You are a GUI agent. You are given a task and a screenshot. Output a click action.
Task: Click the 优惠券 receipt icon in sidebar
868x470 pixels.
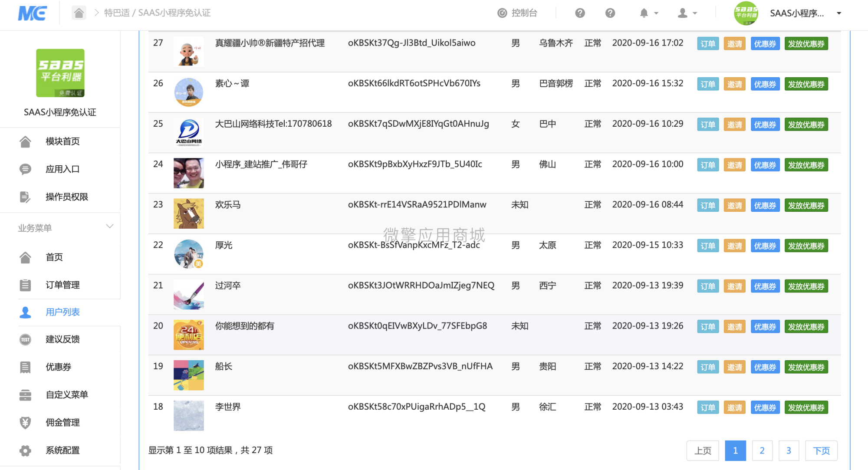[x=25, y=367]
